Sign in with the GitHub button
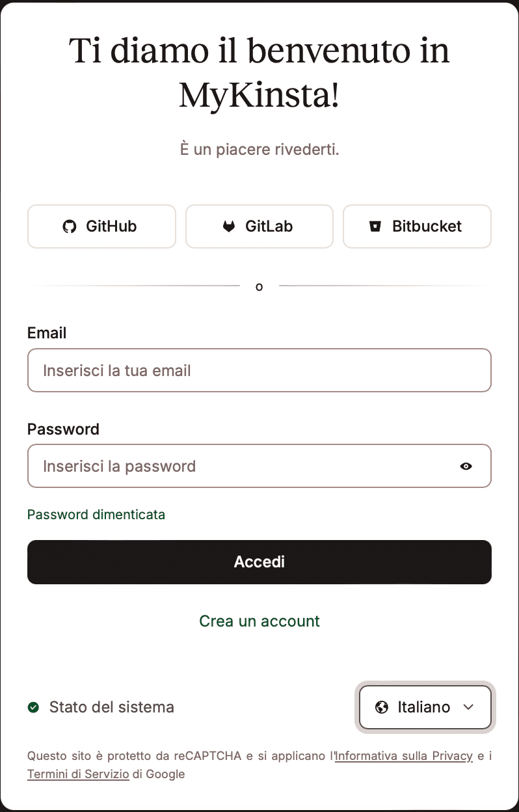 pos(101,226)
